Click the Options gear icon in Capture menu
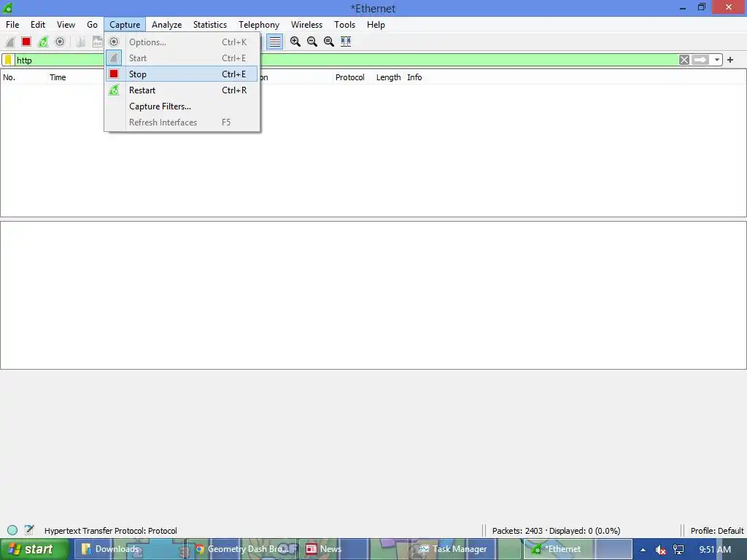Image resolution: width=747 pixels, height=560 pixels. 114,42
